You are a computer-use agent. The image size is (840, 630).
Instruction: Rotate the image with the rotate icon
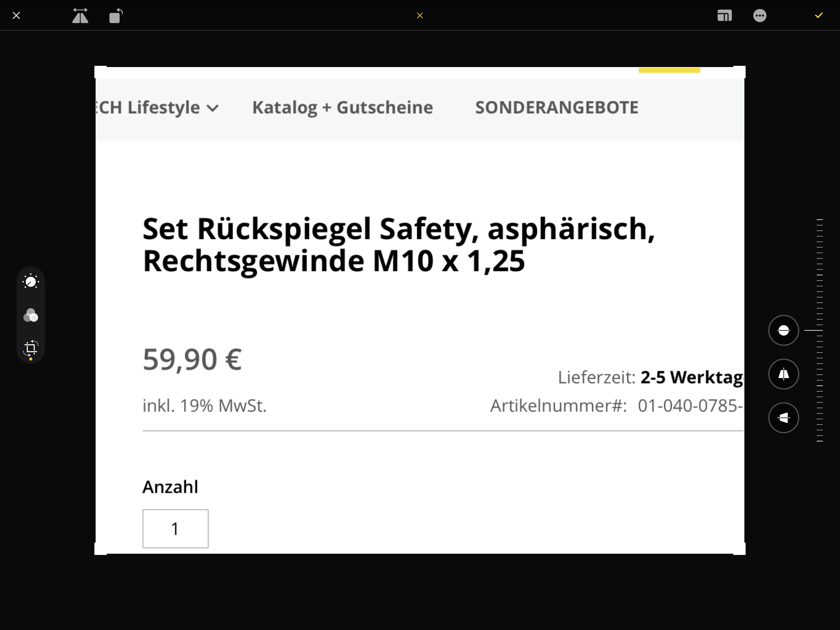tap(116, 16)
